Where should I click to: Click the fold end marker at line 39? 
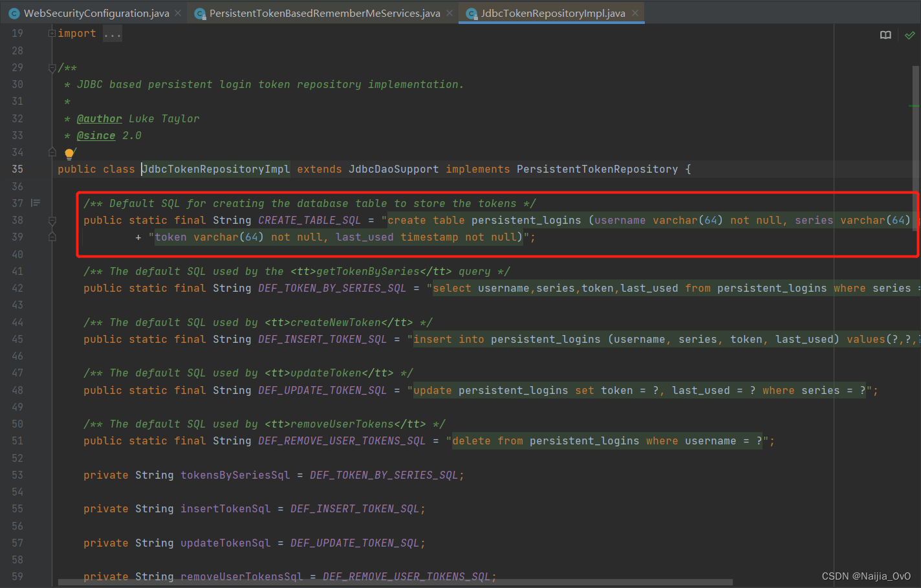click(x=52, y=237)
